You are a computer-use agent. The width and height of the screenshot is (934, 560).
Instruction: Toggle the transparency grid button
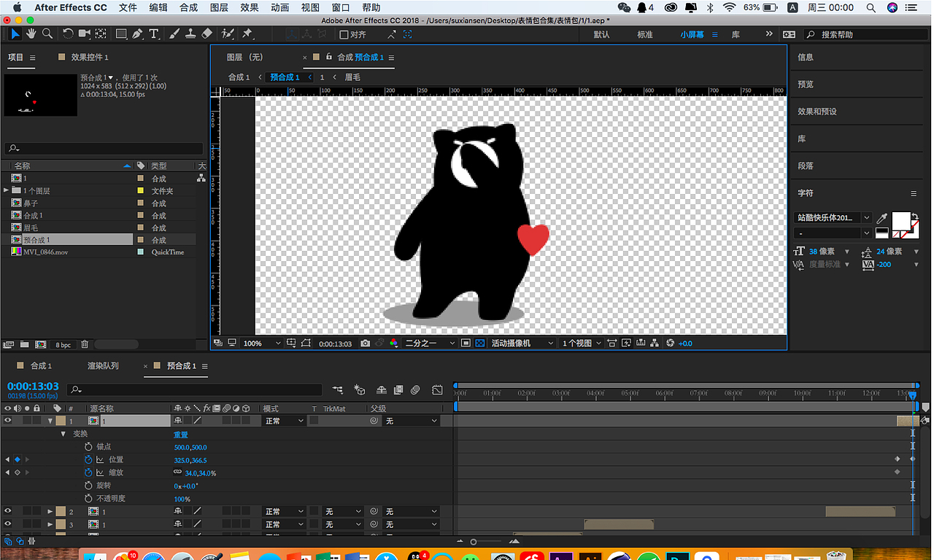(479, 343)
